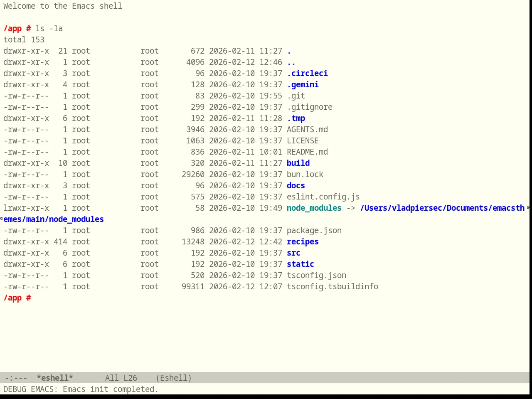
Task: Click the echo area debug message
Action: click(81, 389)
